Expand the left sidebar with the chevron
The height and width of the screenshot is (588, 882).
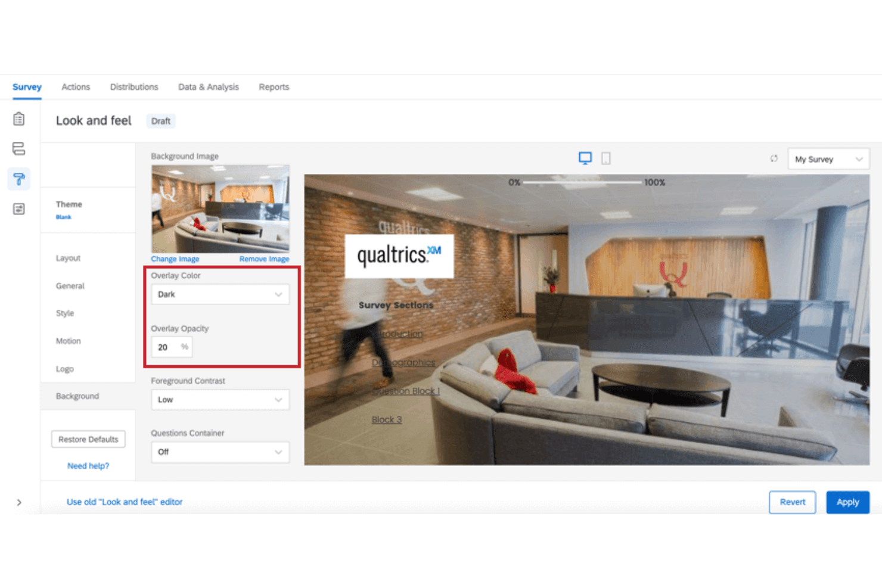(x=19, y=502)
